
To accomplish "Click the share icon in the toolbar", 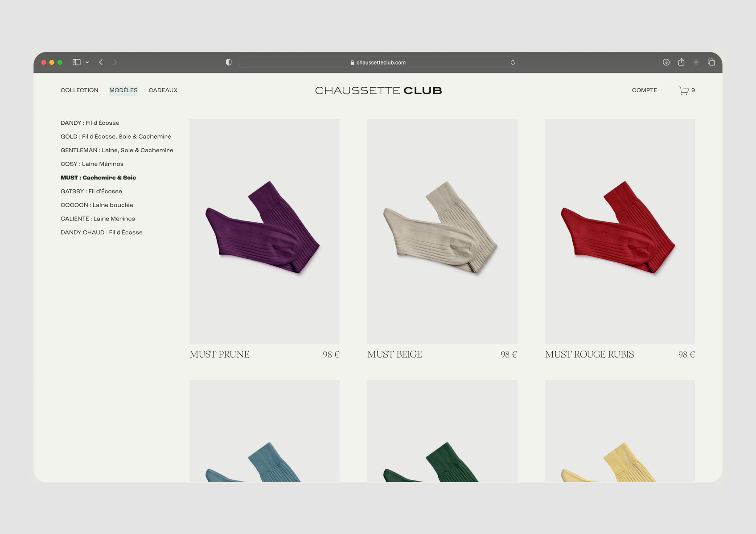I will click(681, 62).
